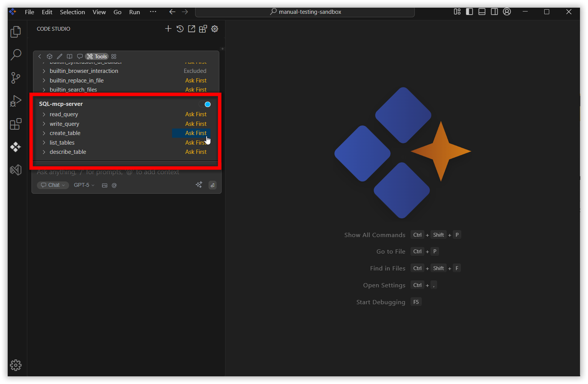Open the Run and Debug view

coord(16,101)
